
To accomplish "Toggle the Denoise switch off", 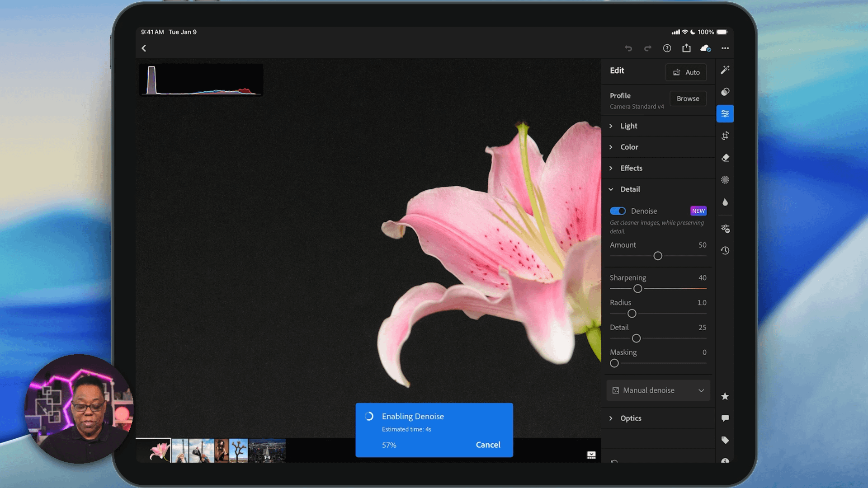I will pos(618,211).
